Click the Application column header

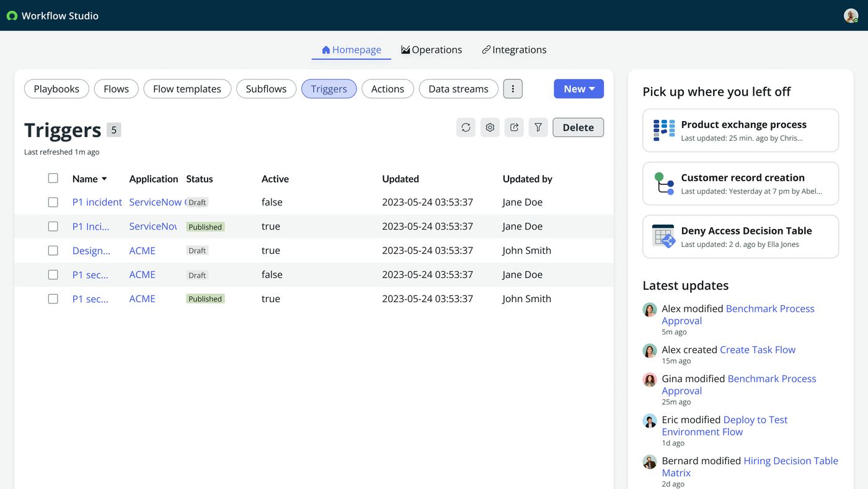154,179
